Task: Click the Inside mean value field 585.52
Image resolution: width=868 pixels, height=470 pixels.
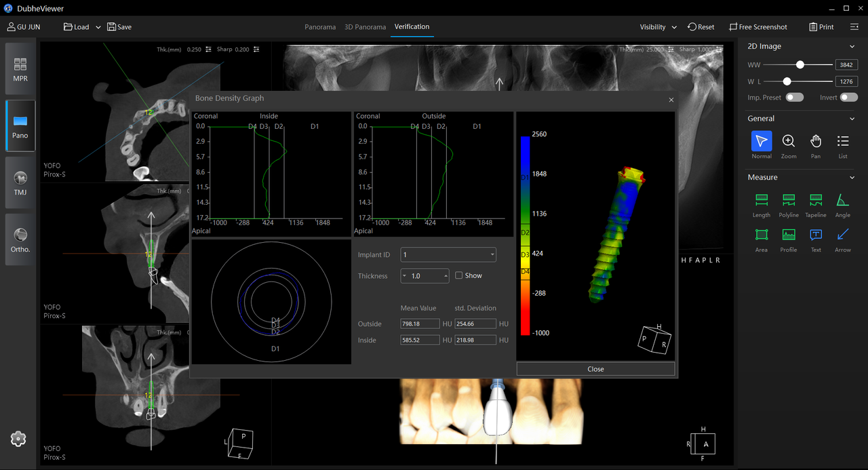Action: (420, 340)
